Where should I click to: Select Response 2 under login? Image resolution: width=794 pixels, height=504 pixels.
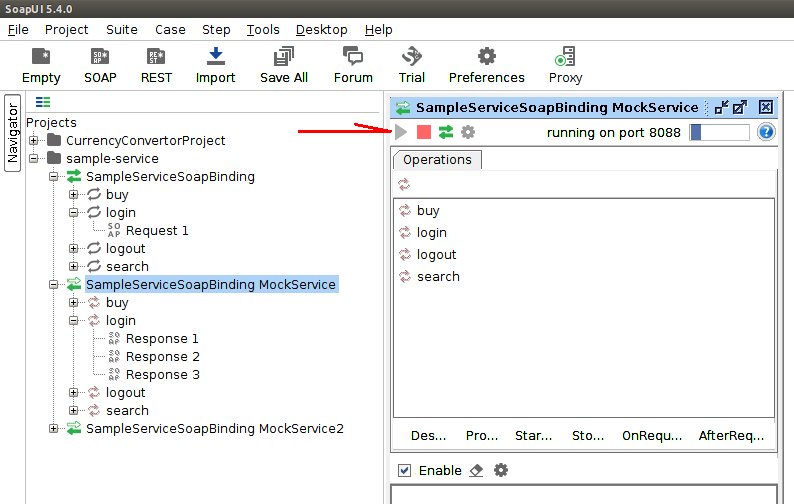[162, 357]
